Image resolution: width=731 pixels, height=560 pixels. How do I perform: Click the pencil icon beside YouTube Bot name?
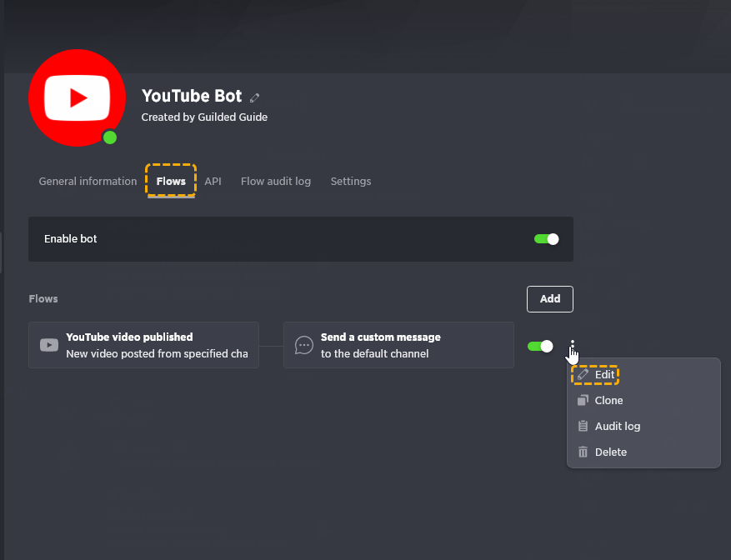click(254, 97)
